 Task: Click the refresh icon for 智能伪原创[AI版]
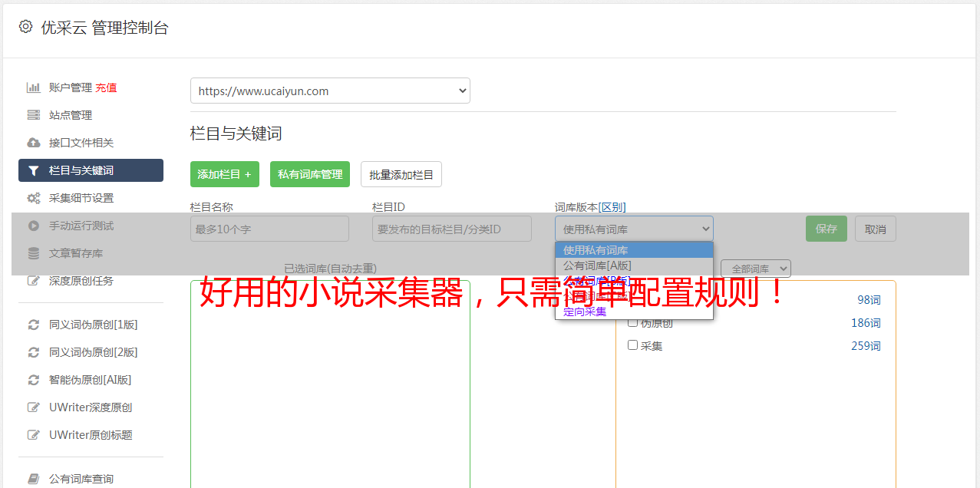(x=34, y=380)
